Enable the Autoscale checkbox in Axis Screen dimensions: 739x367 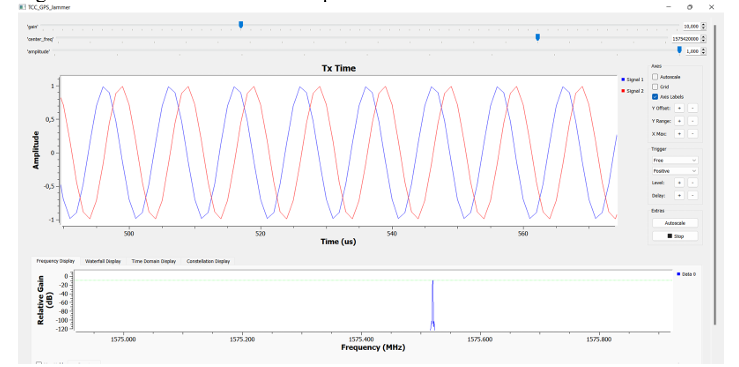[x=655, y=77]
